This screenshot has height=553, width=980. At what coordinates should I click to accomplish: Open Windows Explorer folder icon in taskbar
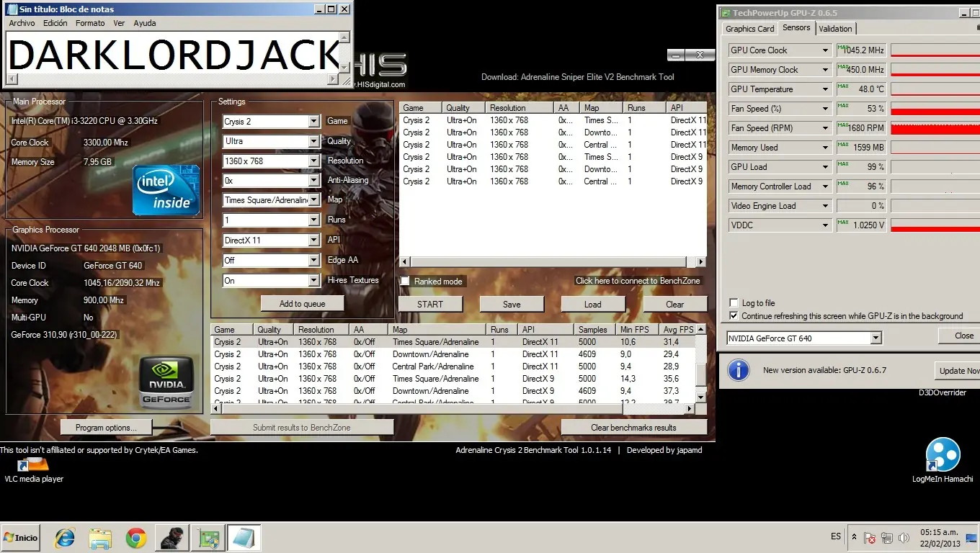tap(100, 537)
